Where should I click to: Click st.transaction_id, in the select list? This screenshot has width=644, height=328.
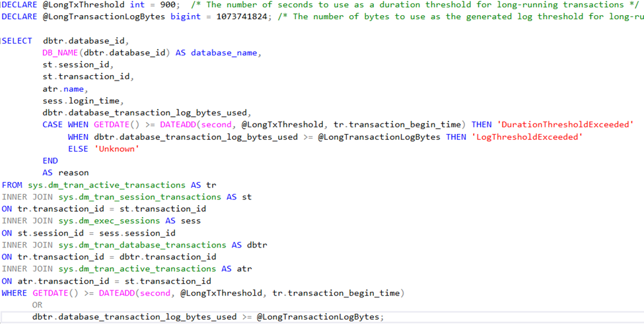[89, 77]
